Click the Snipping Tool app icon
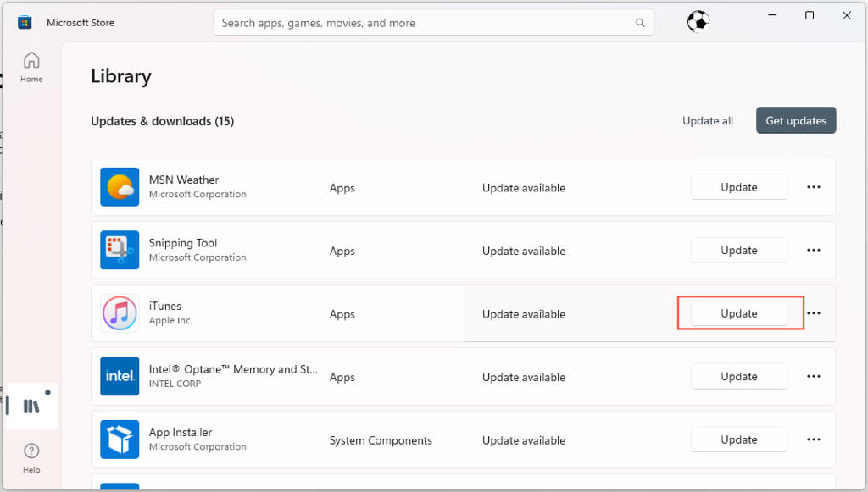The image size is (868, 492). (120, 250)
